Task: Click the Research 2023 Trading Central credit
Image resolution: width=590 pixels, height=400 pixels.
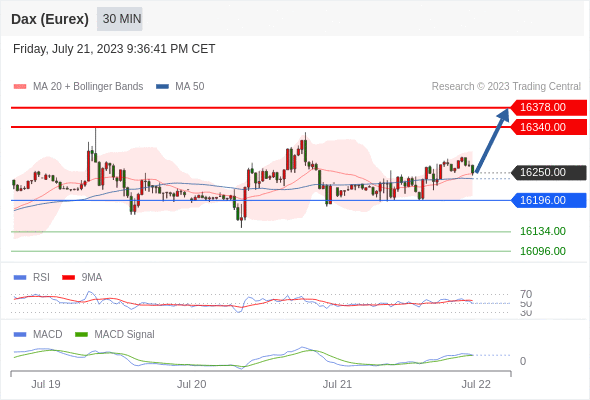Action: click(x=506, y=87)
